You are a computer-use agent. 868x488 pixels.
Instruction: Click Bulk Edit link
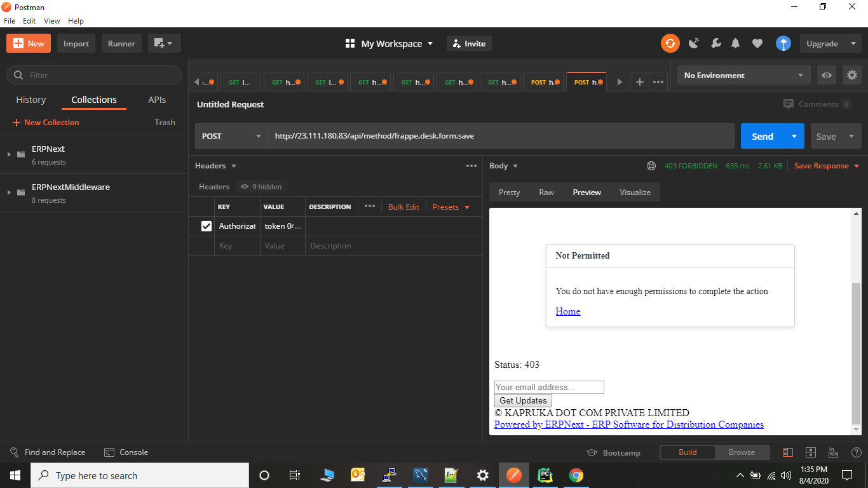coord(403,207)
